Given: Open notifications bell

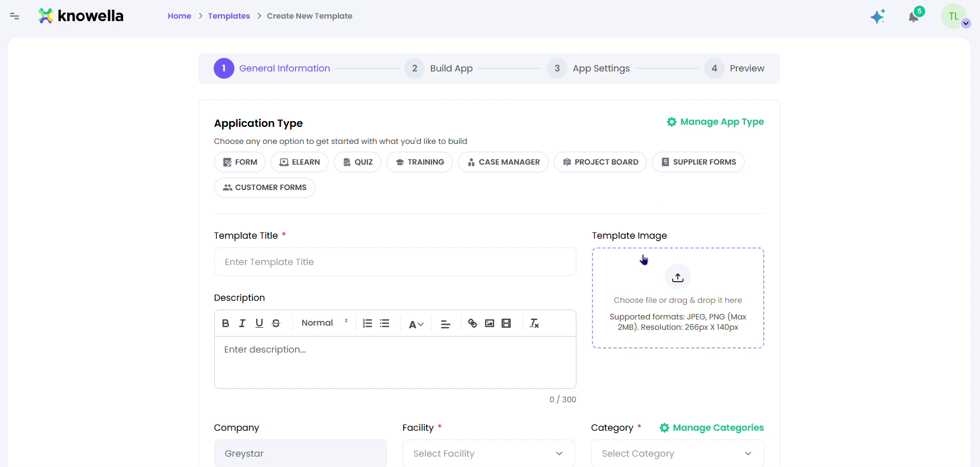Looking at the screenshot, I should 914,17.
